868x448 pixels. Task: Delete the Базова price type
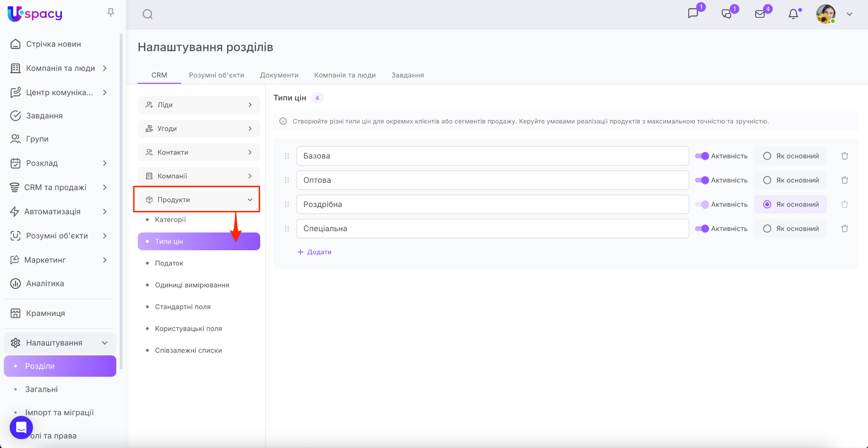coord(844,156)
